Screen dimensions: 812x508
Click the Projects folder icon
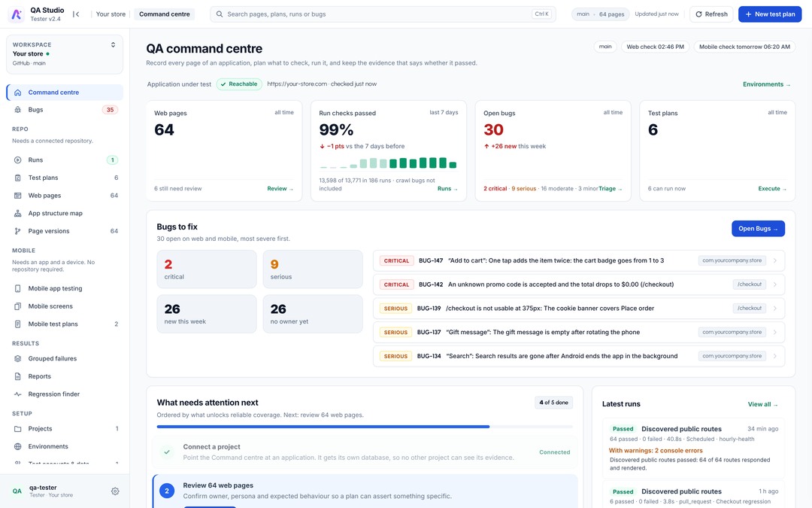[x=17, y=429]
